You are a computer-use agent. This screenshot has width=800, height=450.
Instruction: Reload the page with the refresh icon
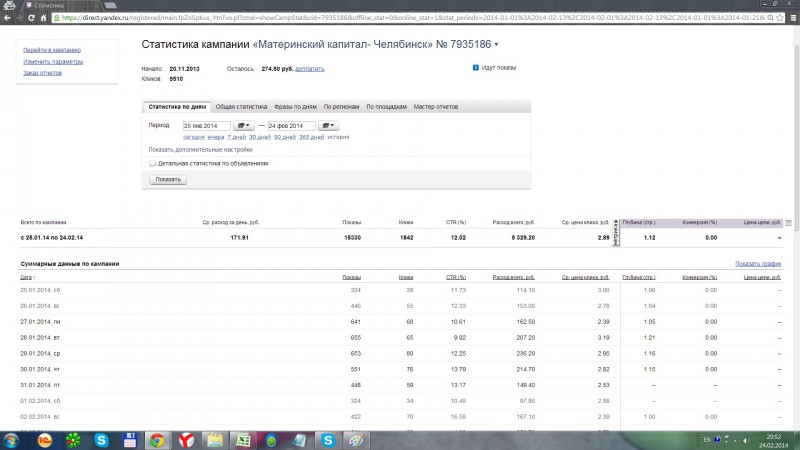tap(31, 17)
